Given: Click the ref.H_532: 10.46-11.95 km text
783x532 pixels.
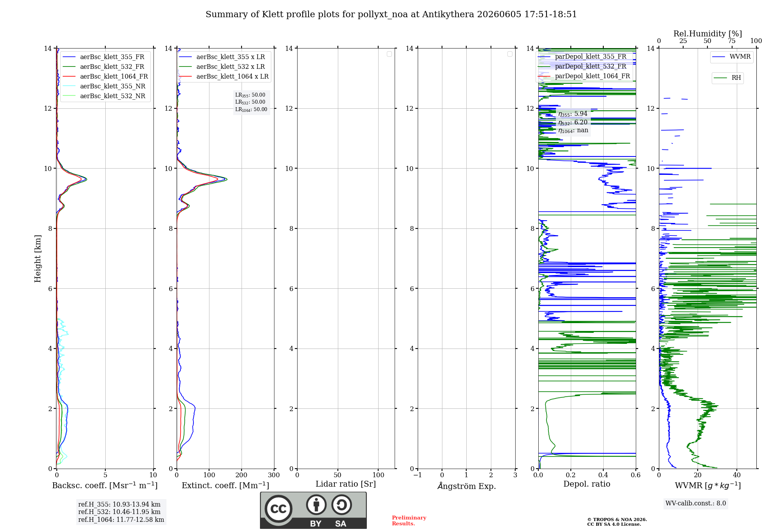Looking at the screenshot, I should coord(119,512).
